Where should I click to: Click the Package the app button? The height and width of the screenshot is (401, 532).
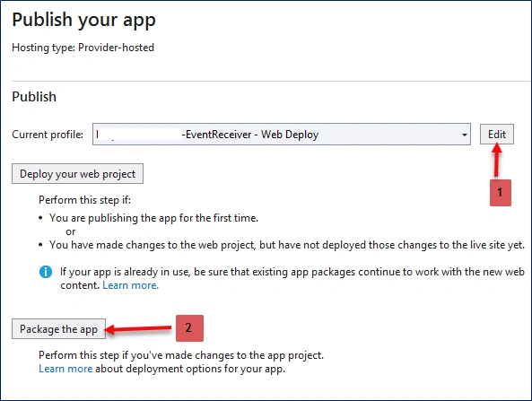[58, 328]
